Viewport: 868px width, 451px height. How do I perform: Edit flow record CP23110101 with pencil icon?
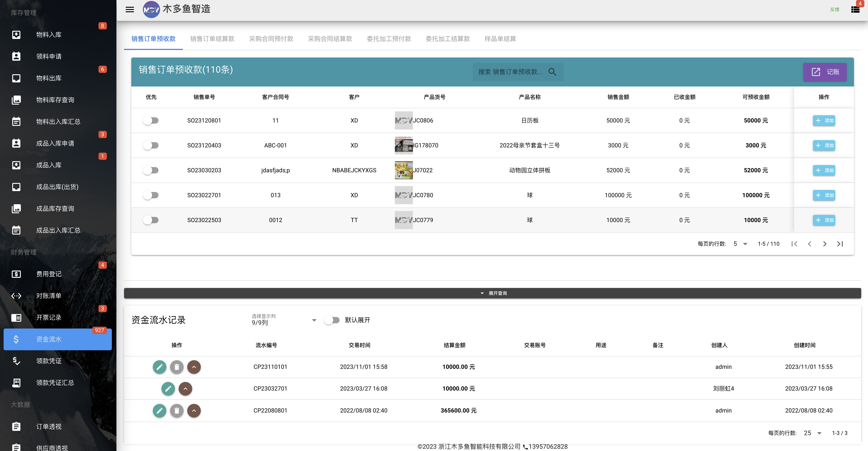[x=159, y=367]
